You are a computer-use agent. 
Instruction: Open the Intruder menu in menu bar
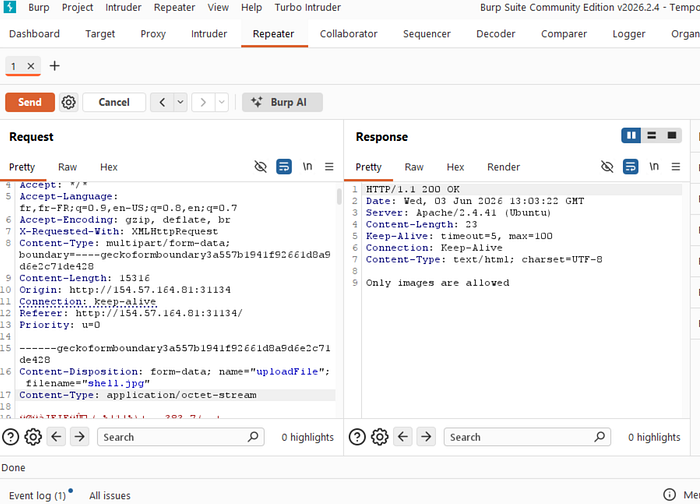click(123, 8)
